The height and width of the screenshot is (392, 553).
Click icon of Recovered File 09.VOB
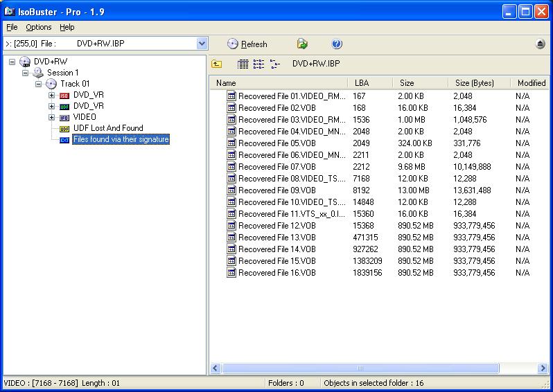231,190
